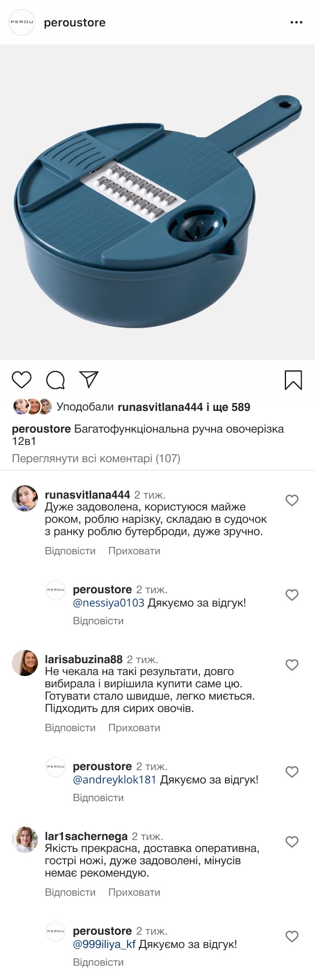
Task: Open the vegetable slicer product photo
Action: tap(157, 202)
